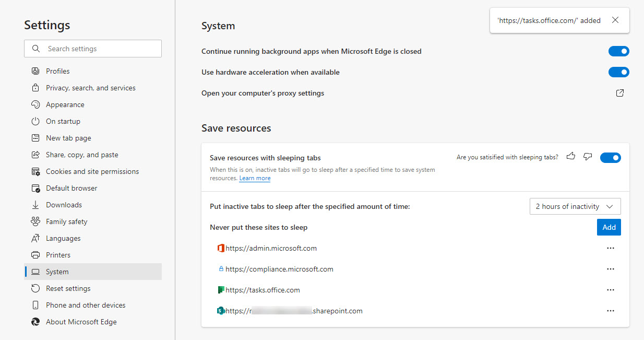This screenshot has width=644, height=340.
Task: Click the lock icon beside Privacy, search, and services
Action: (x=35, y=88)
